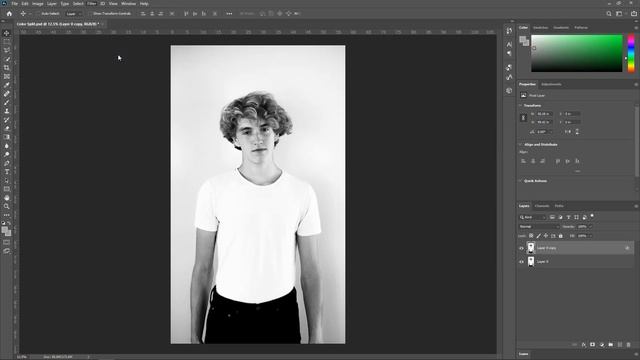Open the Filter menu

(x=91, y=4)
